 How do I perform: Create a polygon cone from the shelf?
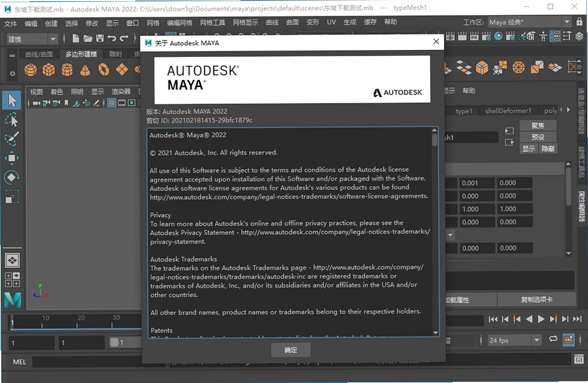86,70
